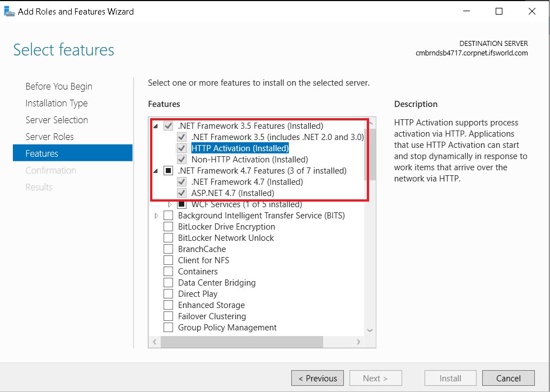Enable Group Policy Management
This screenshot has width=550, height=392.
point(167,327)
